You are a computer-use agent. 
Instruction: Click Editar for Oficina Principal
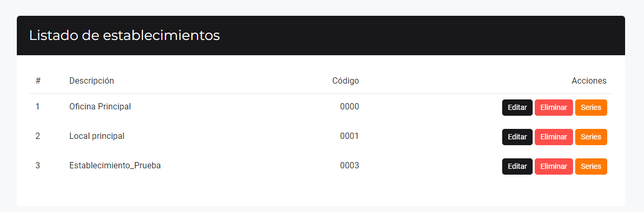517,107
